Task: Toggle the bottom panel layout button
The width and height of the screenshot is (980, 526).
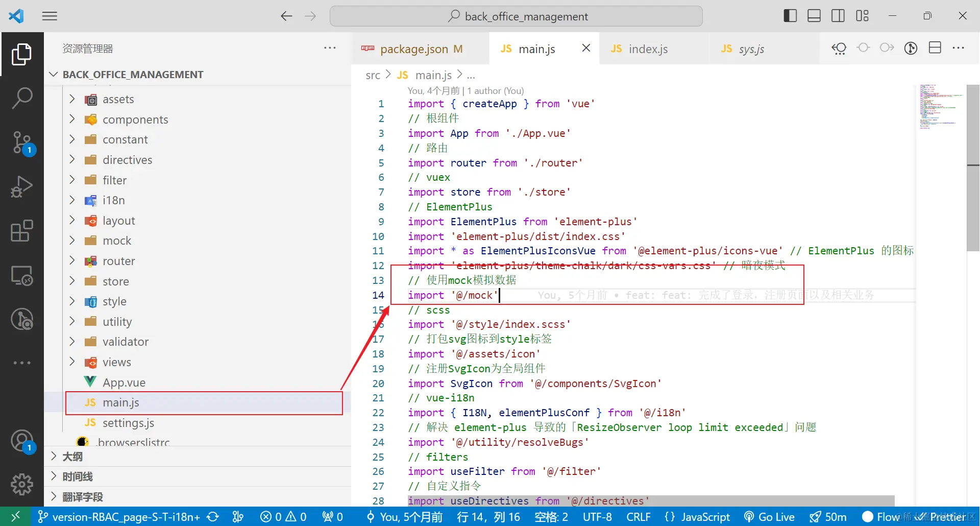Action: click(814, 16)
